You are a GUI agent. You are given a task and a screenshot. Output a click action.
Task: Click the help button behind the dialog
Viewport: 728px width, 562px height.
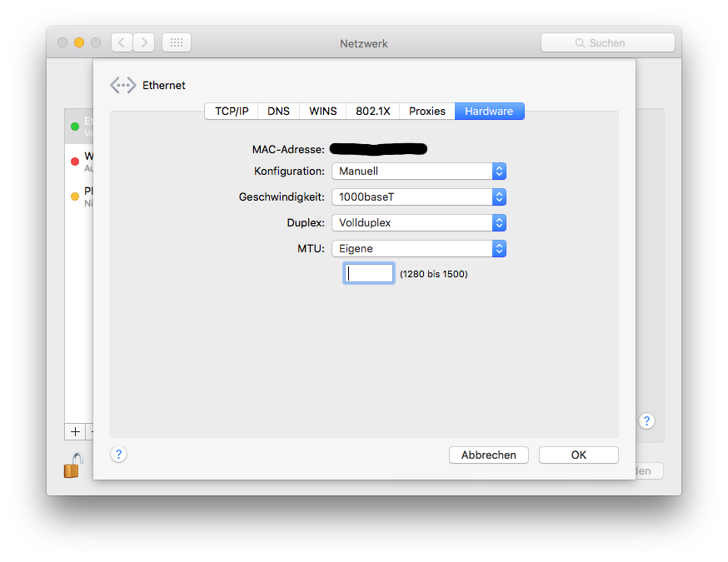point(647,421)
